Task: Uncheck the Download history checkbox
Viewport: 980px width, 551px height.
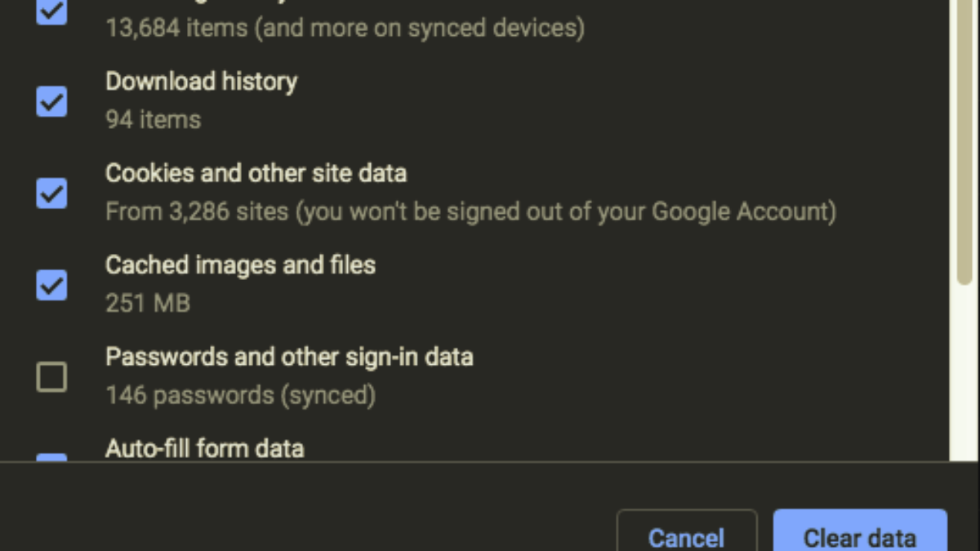Action: click(x=51, y=101)
